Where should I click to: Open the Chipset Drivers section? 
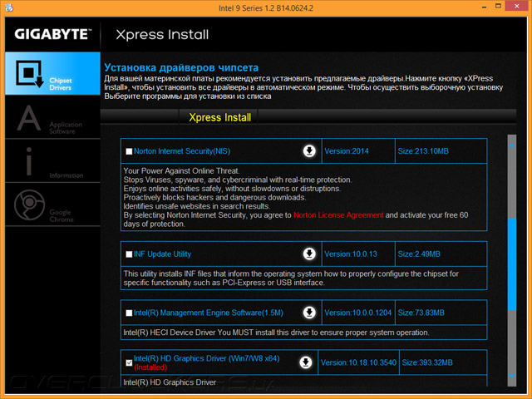tap(52, 73)
